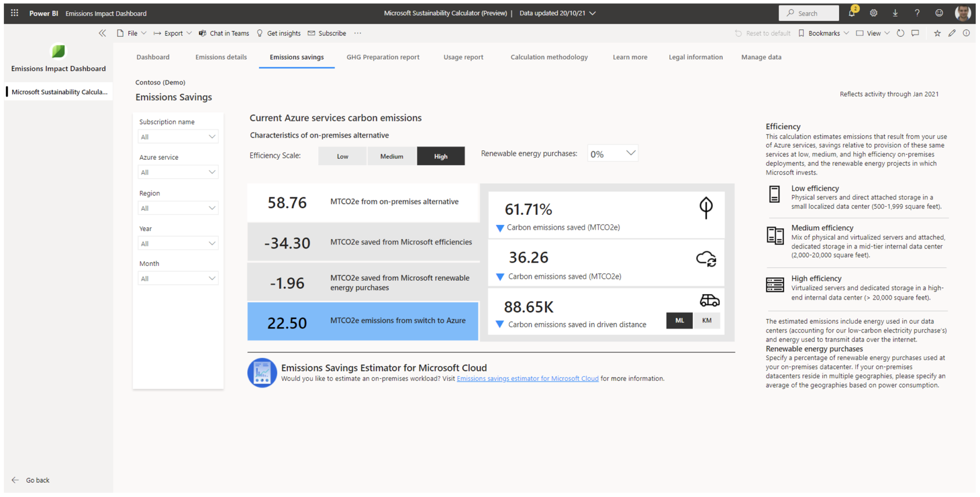Open the Year filter dropdown
Image resolution: width=980 pixels, height=497 pixels.
coord(178,243)
